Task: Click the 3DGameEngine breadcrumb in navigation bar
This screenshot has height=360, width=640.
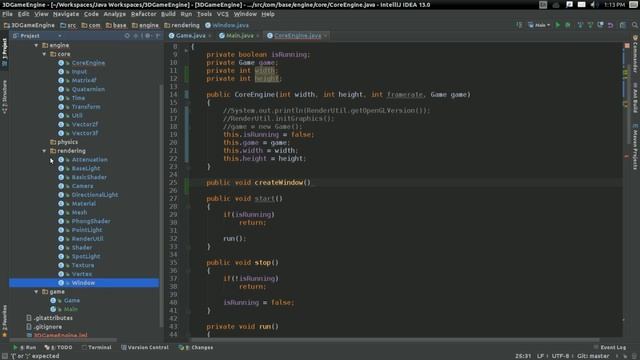Action: pos(29,25)
